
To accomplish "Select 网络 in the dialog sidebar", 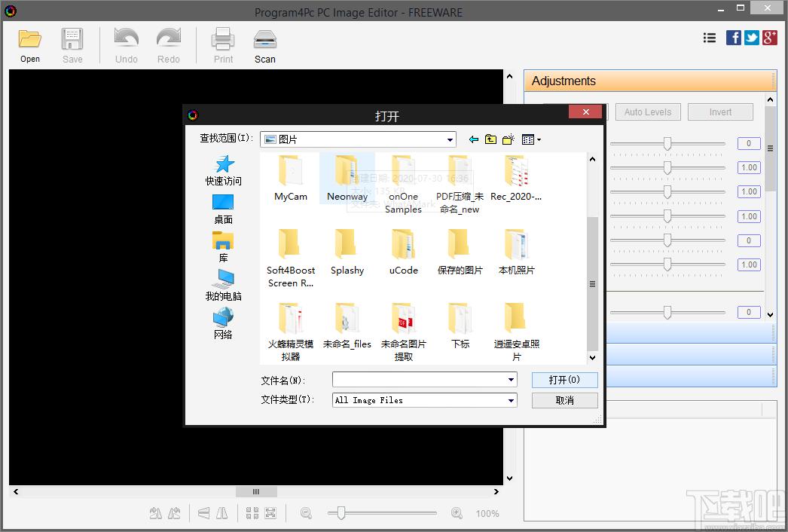I will coord(223,324).
